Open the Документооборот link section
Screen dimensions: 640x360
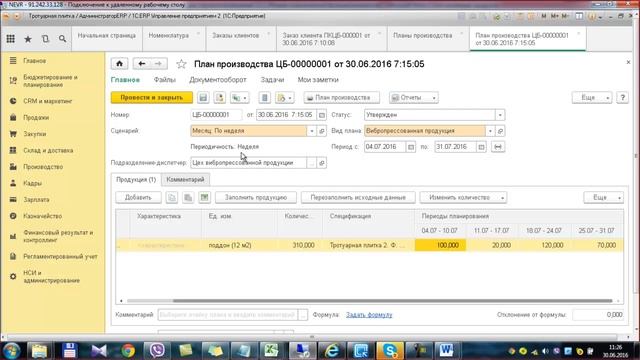(x=218, y=80)
